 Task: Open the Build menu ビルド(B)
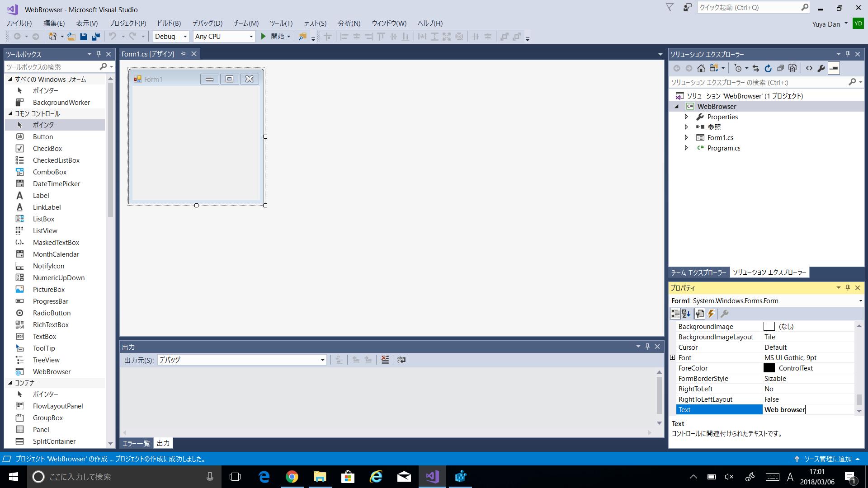click(169, 23)
